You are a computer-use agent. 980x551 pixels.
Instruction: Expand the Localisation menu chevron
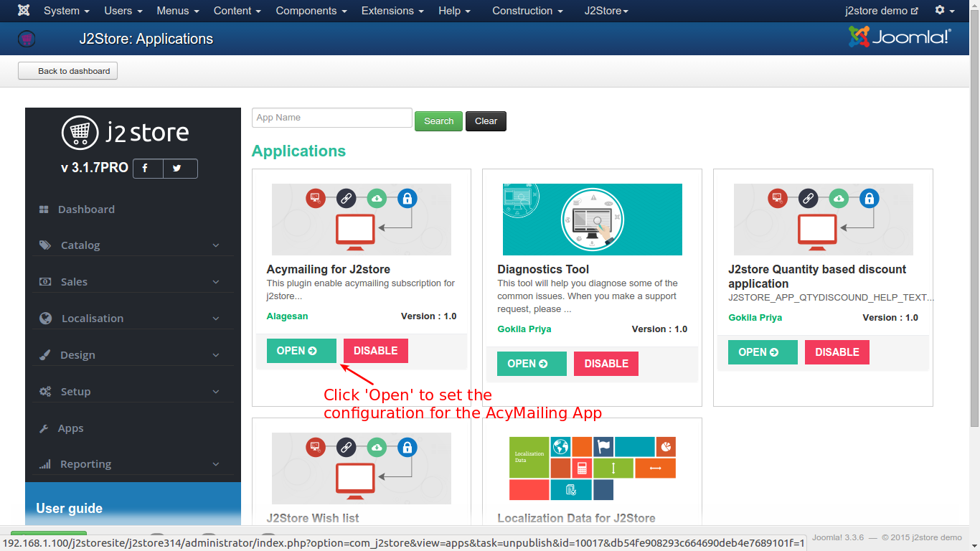pyautogui.click(x=216, y=319)
